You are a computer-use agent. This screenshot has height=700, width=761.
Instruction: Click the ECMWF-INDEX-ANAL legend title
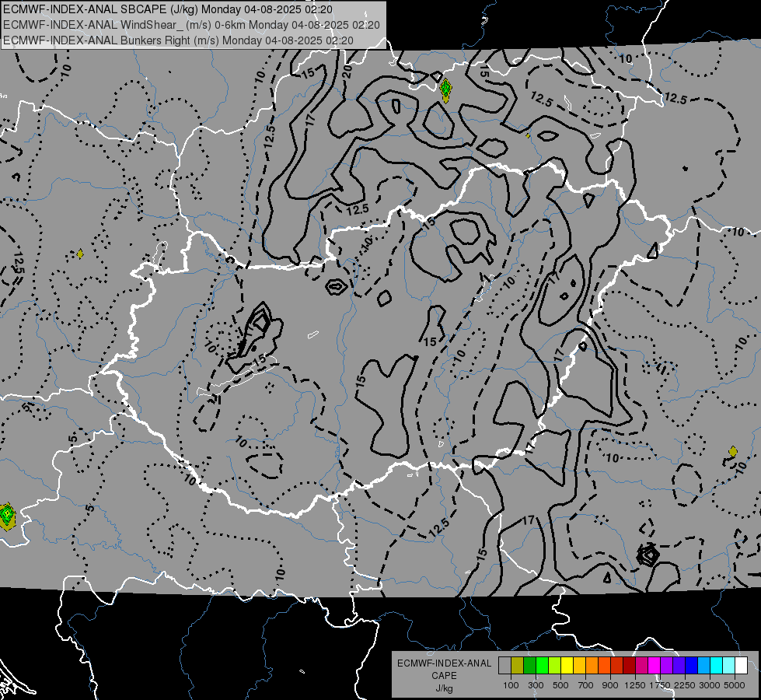[x=444, y=663]
